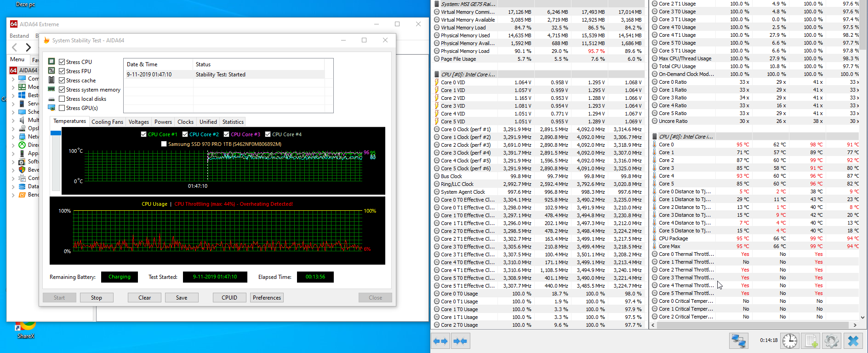Click the flame icon in System Stability Test title
The height and width of the screenshot is (353, 868).
tap(46, 41)
